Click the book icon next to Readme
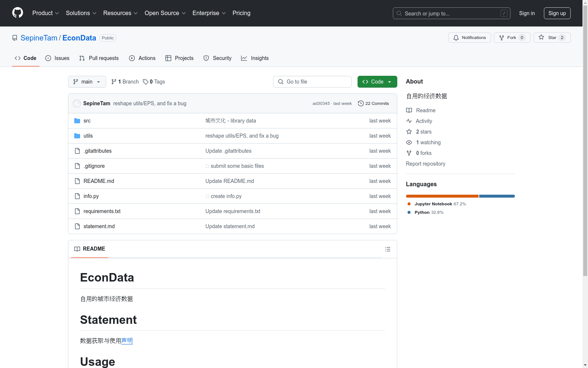 pyautogui.click(x=409, y=110)
